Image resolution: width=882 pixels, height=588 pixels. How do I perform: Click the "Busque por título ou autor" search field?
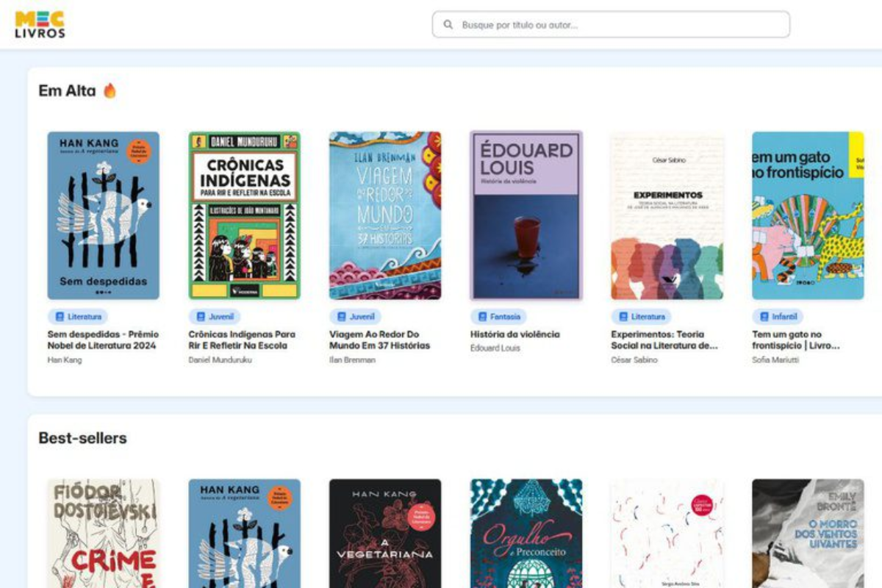click(x=609, y=24)
